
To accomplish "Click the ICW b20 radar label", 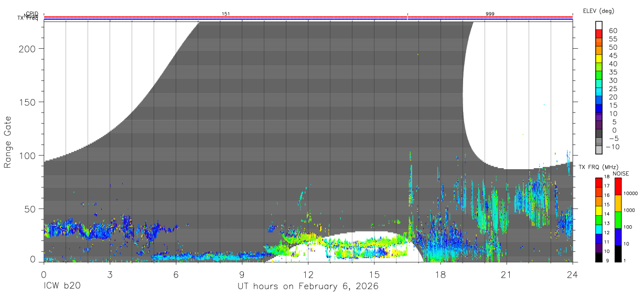I will [62, 287].
